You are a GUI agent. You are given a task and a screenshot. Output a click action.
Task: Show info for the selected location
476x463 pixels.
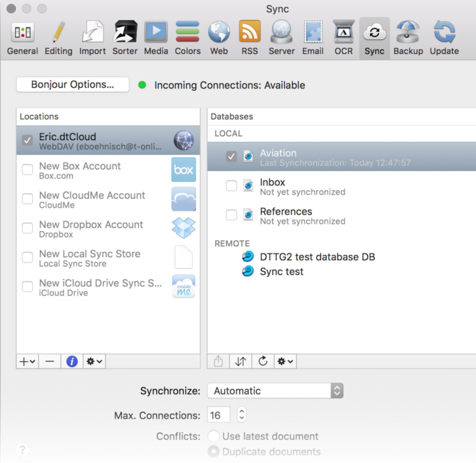(x=72, y=361)
